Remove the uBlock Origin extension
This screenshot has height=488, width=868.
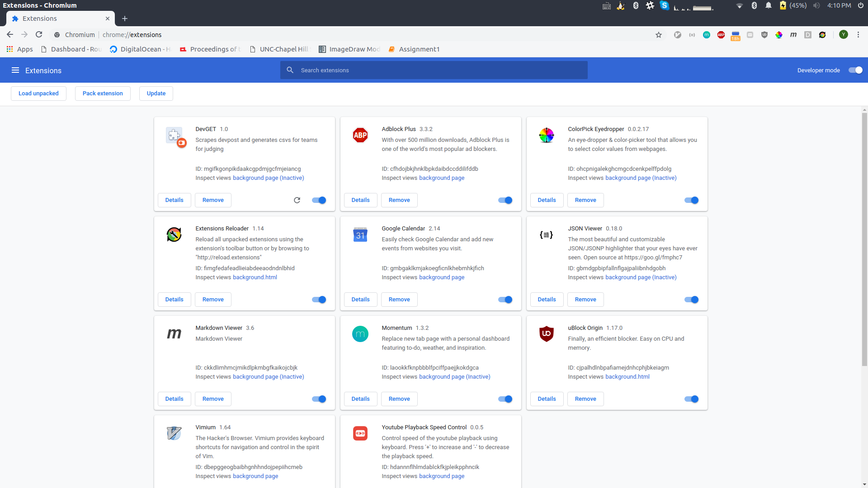point(585,399)
